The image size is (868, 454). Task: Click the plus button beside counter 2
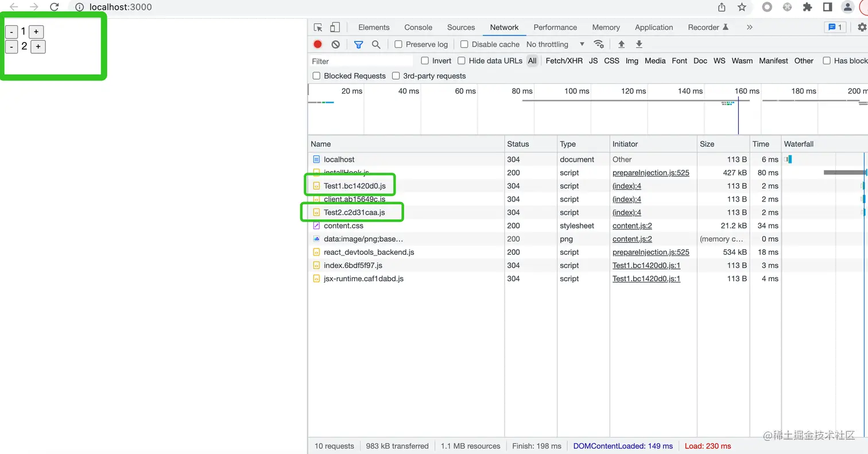(x=38, y=46)
